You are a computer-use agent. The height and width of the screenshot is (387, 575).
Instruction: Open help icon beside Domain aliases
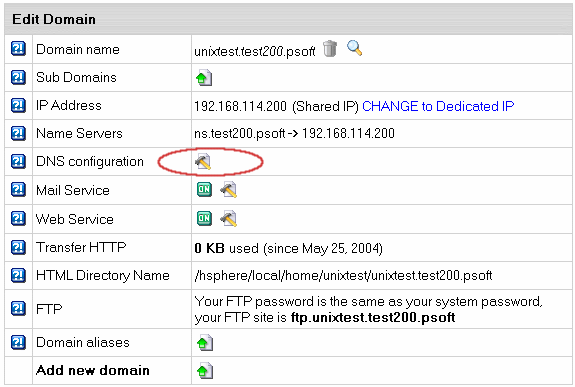pos(18,342)
